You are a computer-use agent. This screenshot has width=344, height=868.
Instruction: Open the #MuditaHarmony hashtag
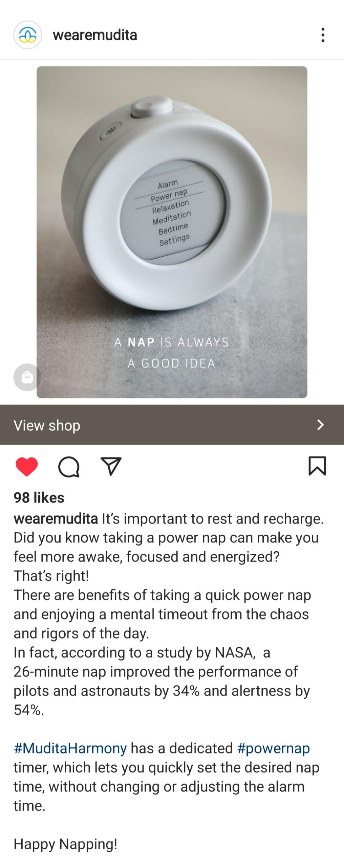click(70, 748)
